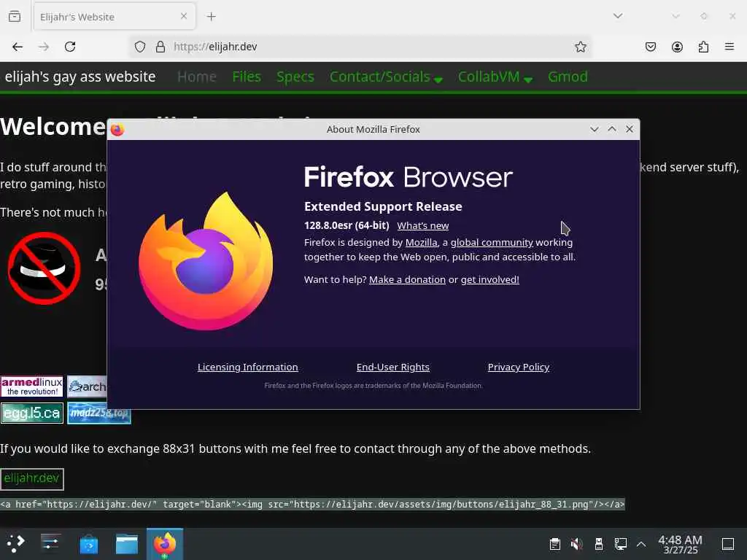Click the elijahr.dev 88x31 button
747x560 pixels.
[32, 479]
